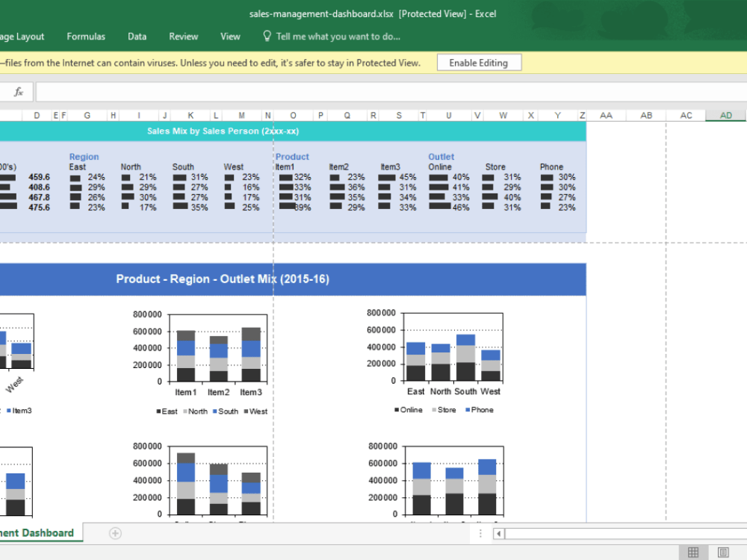Click the Tell Me lightbulb search icon
Viewport: 747px width, 560px height.
point(266,36)
